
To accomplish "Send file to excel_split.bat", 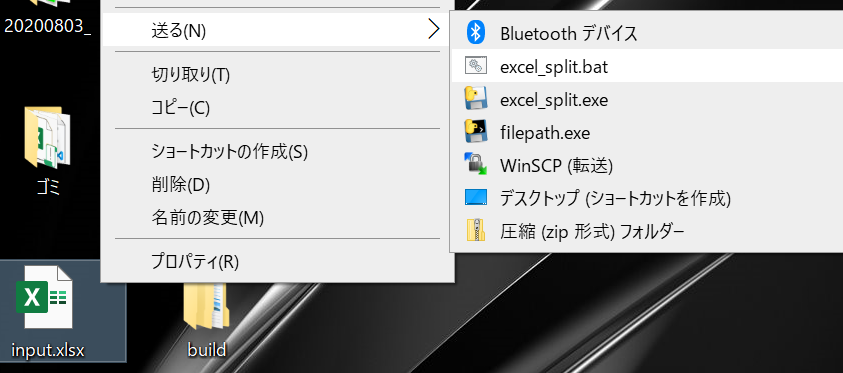I will click(x=647, y=66).
